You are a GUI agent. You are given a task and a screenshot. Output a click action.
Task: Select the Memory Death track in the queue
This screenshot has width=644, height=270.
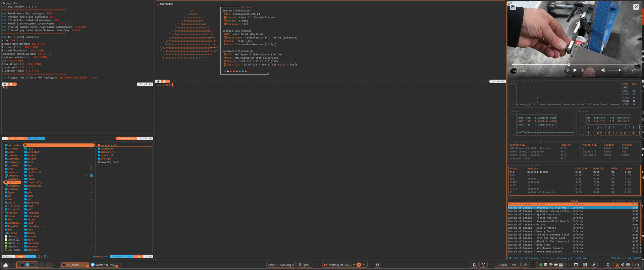coord(573,231)
